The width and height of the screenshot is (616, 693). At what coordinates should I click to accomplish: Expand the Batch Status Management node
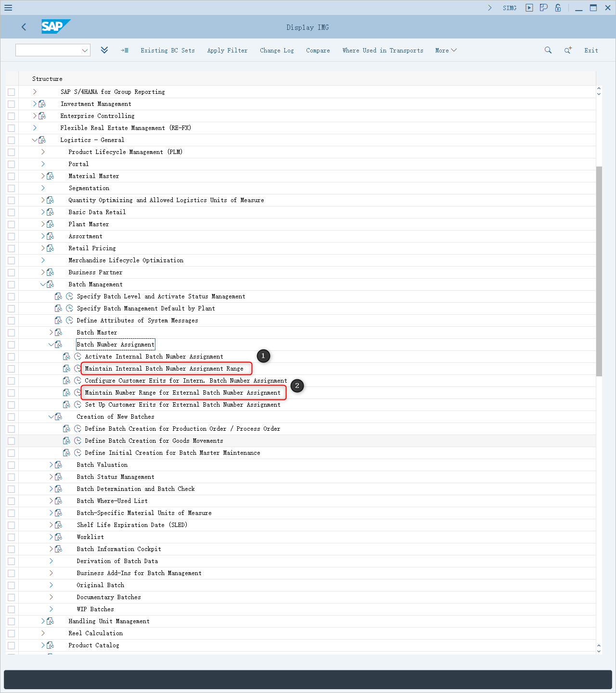51,477
